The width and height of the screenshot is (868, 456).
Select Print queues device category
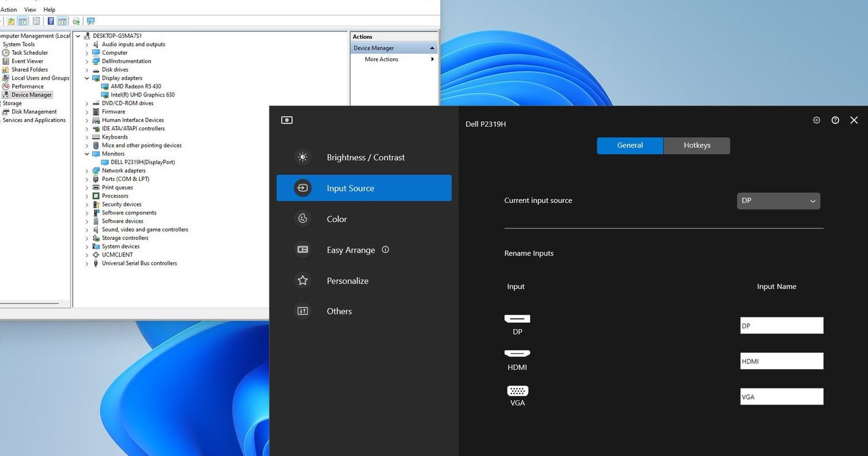point(117,188)
